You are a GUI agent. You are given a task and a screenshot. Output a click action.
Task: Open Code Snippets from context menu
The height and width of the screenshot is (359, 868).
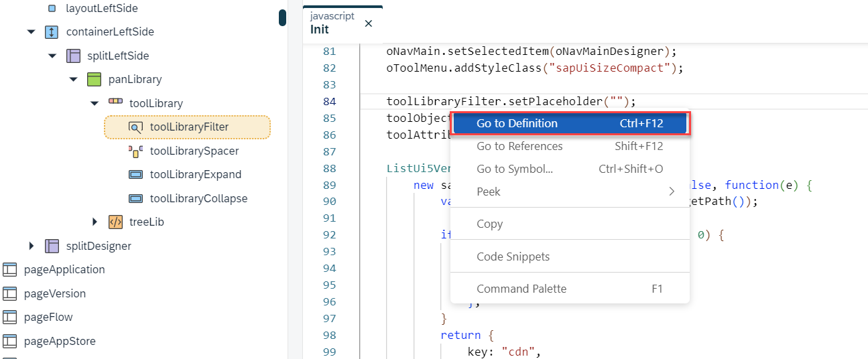(x=570, y=257)
